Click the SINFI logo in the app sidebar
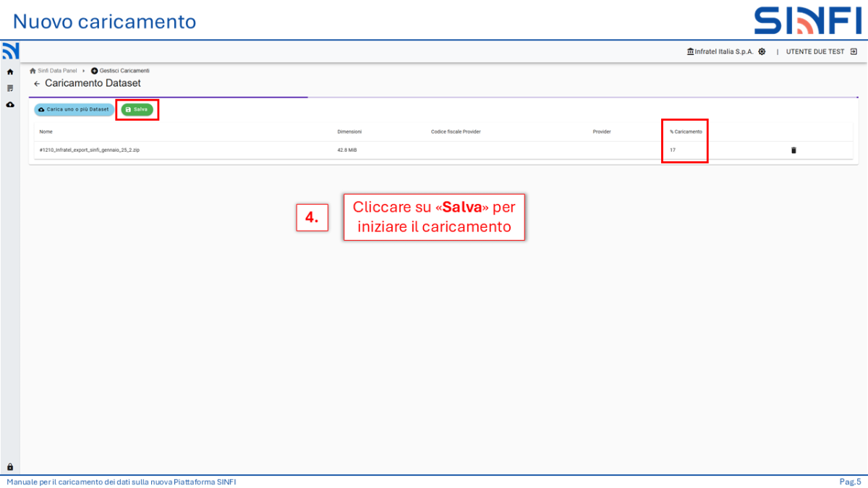Screen dimensions: 868x488 [x=10, y=51]
